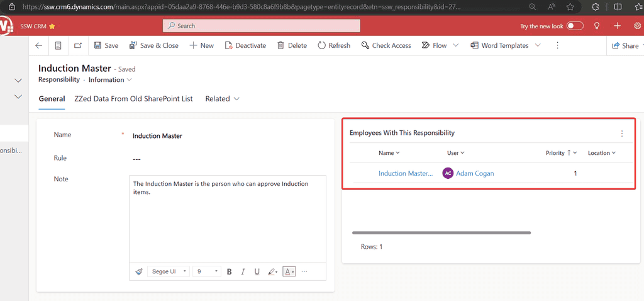Click the Save command icon
This screenshot has height=301, width=644.
tap(97, 45)
